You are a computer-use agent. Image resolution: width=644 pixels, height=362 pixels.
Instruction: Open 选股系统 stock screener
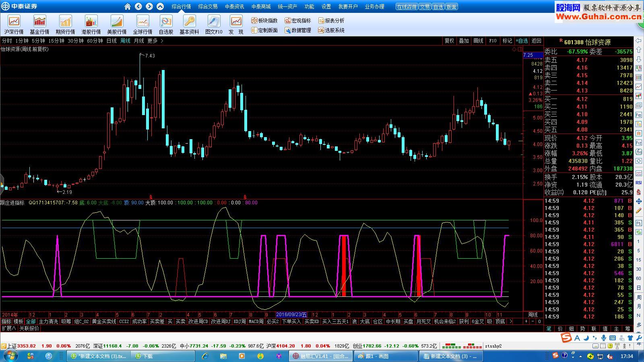click(x=331, y=30)
